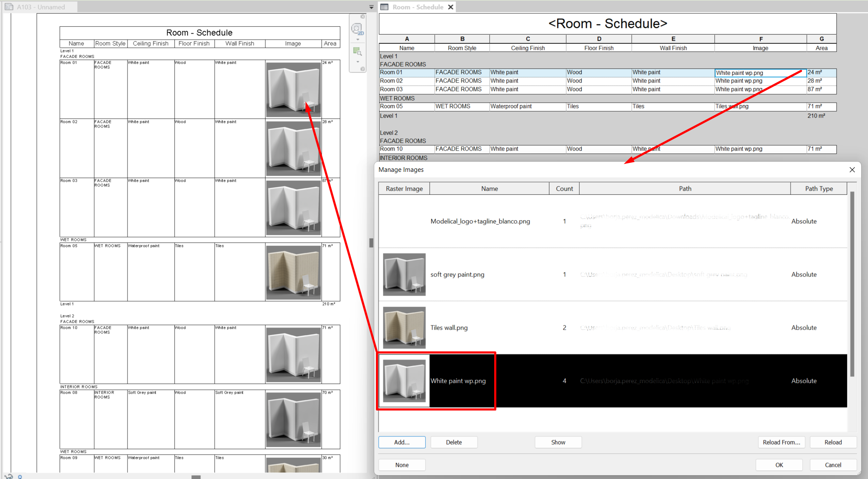
Task: Switch to the A103 - Unnamed tab
Action: 41,7
